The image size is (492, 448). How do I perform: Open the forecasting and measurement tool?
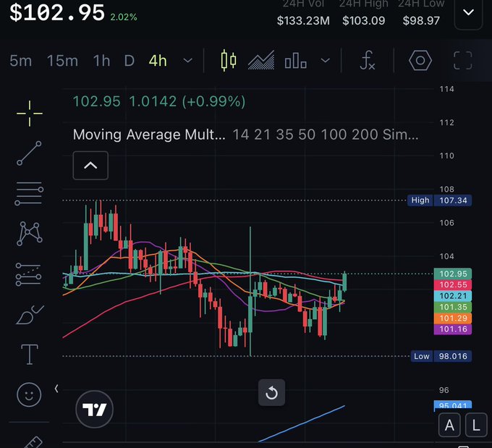click(x=28, y=274)
